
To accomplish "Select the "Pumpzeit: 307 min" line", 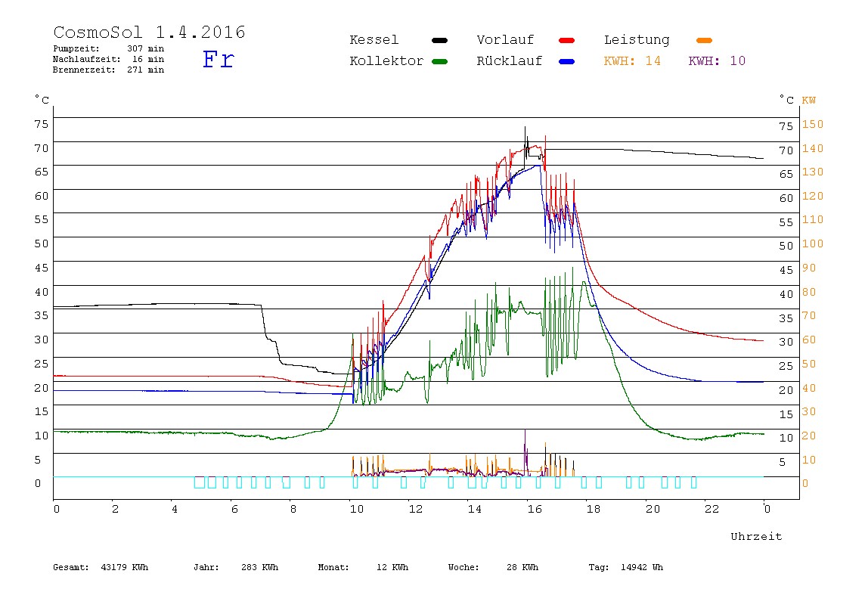I will click(109, 48).
